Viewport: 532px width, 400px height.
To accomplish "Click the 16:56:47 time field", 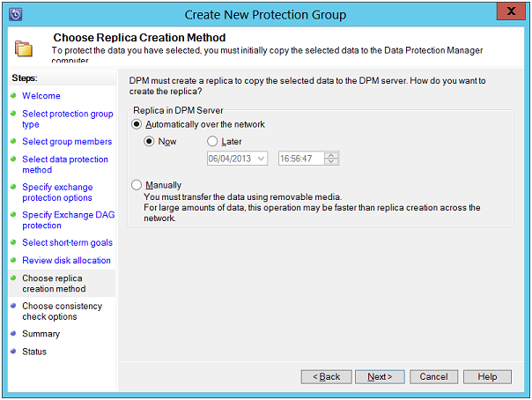I will click(300, 159).
